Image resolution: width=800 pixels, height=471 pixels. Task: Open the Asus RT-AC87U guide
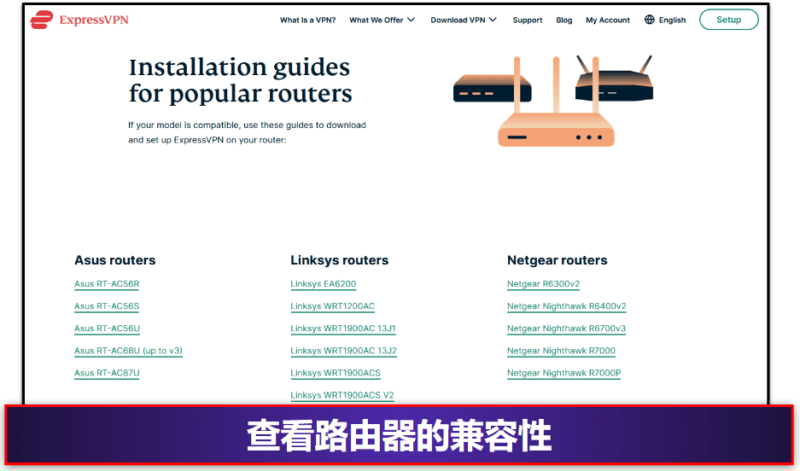(107, 373)
